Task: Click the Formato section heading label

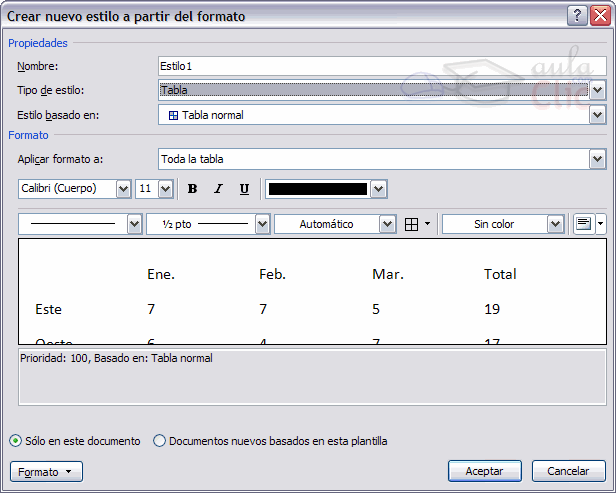Action: pyautogui.click(x=28, y=135)
